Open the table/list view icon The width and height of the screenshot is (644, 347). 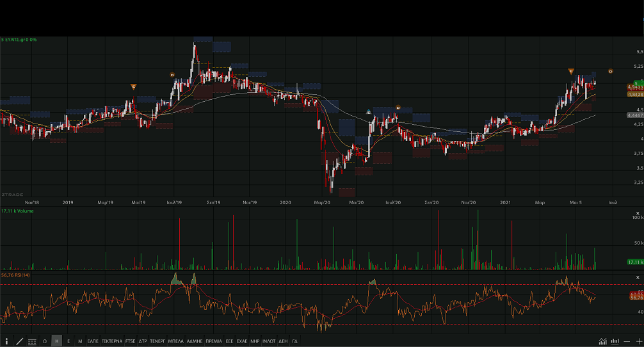[32, 342]
